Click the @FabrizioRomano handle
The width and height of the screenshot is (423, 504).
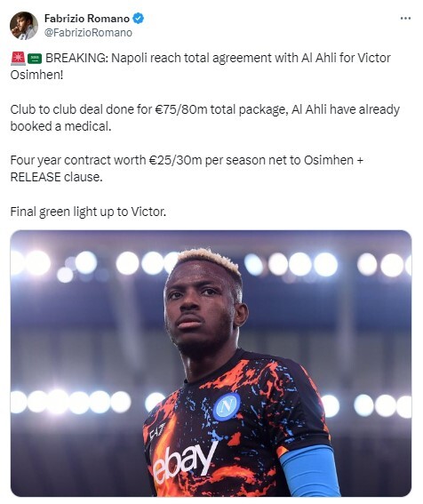click(88, 33)
